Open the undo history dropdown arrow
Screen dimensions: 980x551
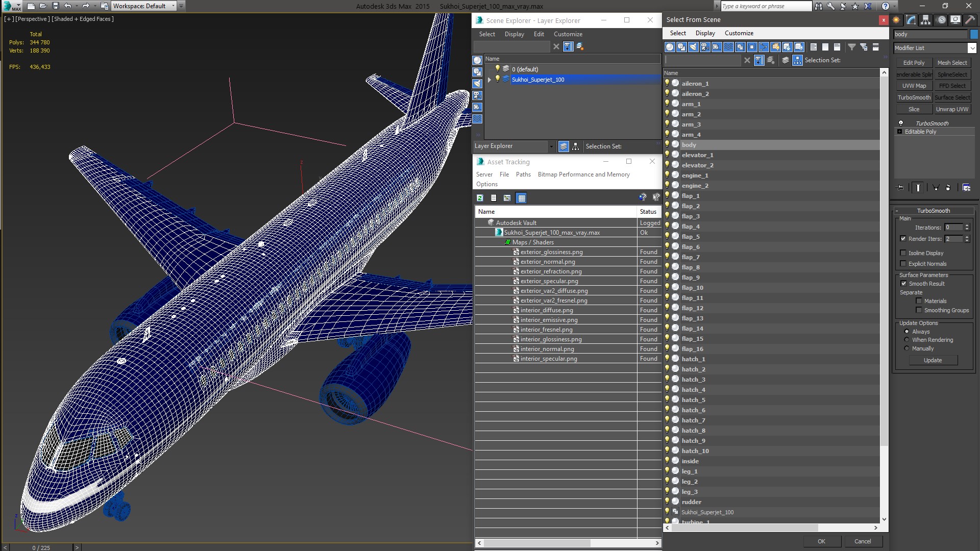(x=76, y=6)
